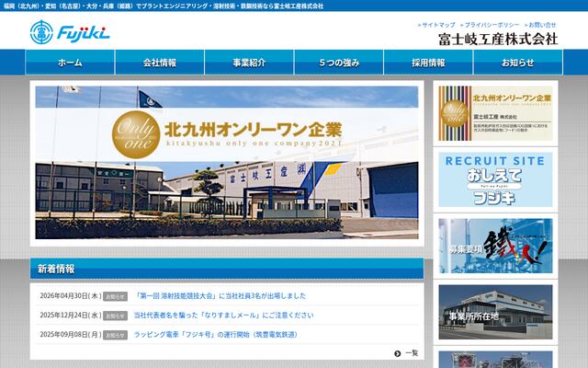
Task: Open 5つの強み in the navigation bar
Action: coord(339,63)
